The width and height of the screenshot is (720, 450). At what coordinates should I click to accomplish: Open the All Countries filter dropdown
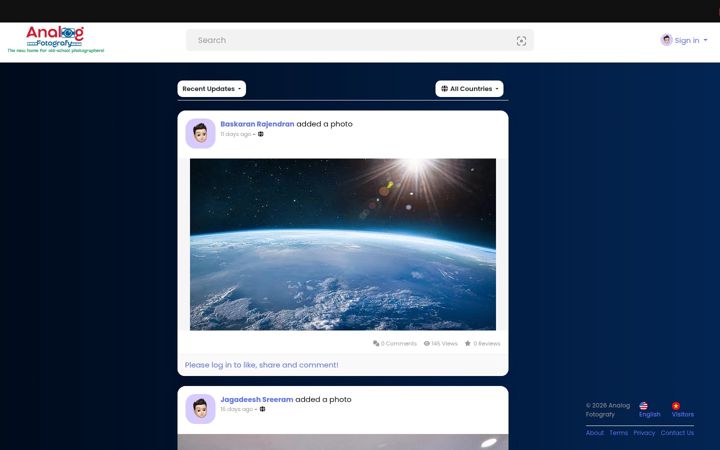click(x=469, y=89)
